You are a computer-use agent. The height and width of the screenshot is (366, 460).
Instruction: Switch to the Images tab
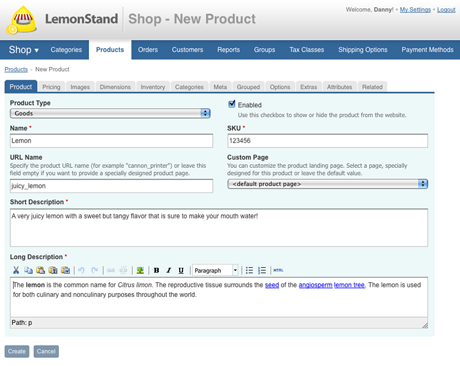pos(80,87)
